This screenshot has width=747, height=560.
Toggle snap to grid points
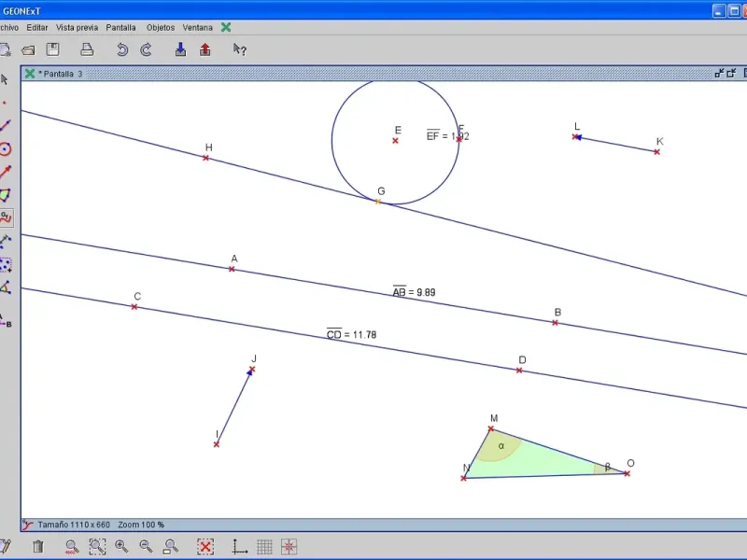[289, 547]
